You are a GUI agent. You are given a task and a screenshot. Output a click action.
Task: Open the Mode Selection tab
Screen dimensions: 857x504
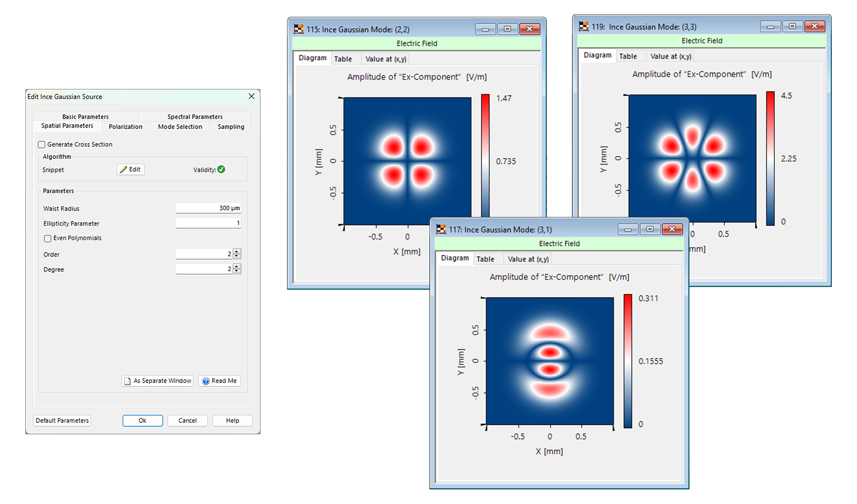point(179,127)
